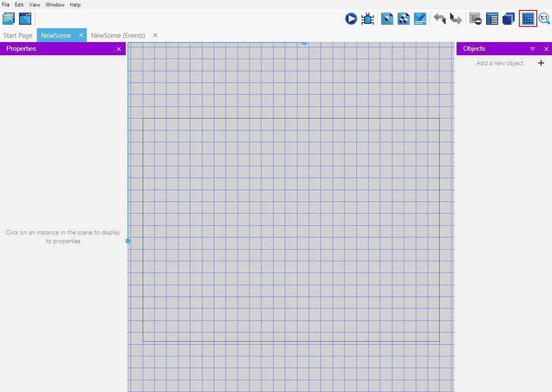Open the zoom 1:1 magnifier icon
This screenshot has height=392, width=552.
click(545, 19)
